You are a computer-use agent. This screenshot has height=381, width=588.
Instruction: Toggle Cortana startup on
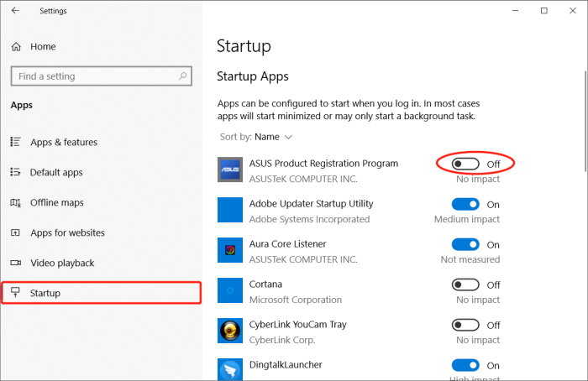[465, 284]
